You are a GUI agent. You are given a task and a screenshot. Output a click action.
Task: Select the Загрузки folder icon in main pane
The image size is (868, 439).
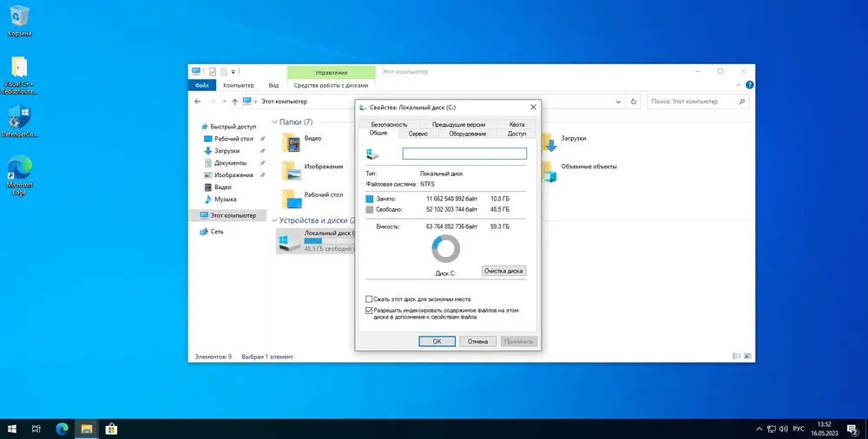click(549, 143)
